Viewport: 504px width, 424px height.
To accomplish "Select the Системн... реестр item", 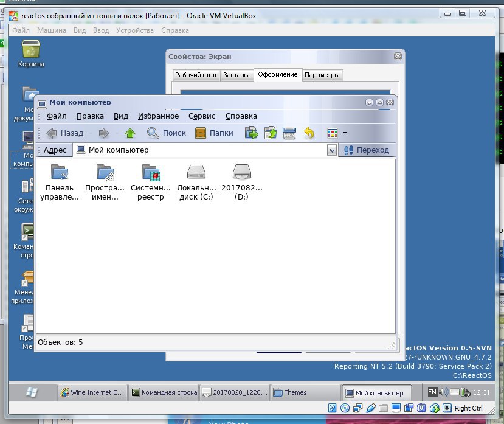I will click(150, 182).
